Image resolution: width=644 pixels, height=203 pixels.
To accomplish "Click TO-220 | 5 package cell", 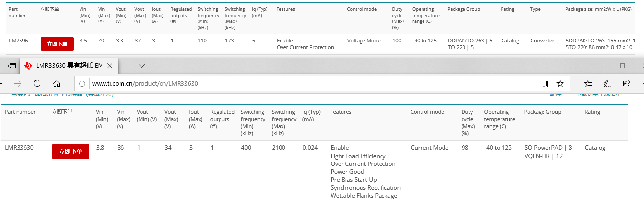I will (x=461, y=47).
